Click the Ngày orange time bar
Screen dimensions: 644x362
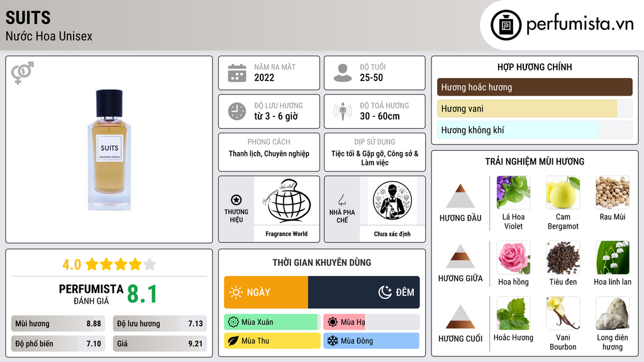[266, 292]
